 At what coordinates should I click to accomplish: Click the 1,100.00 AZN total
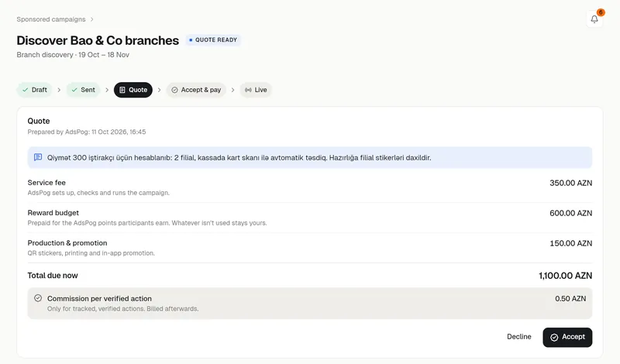click(566, 276)
